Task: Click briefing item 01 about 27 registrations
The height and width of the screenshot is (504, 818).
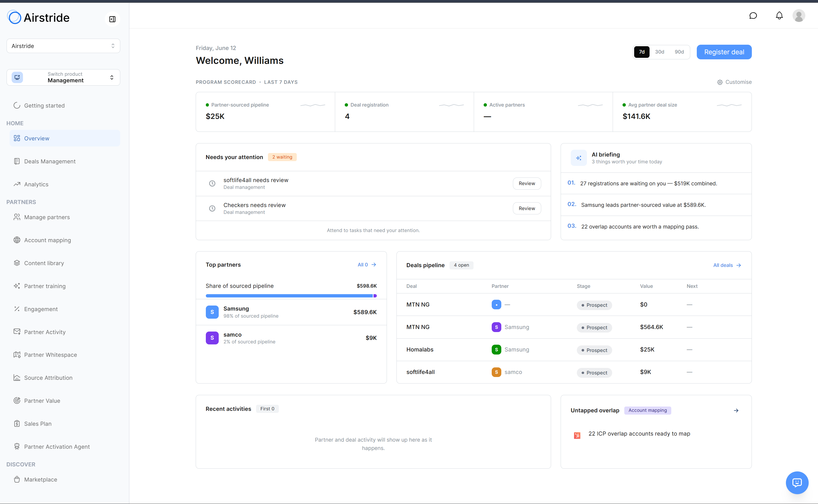Action: 656,183
